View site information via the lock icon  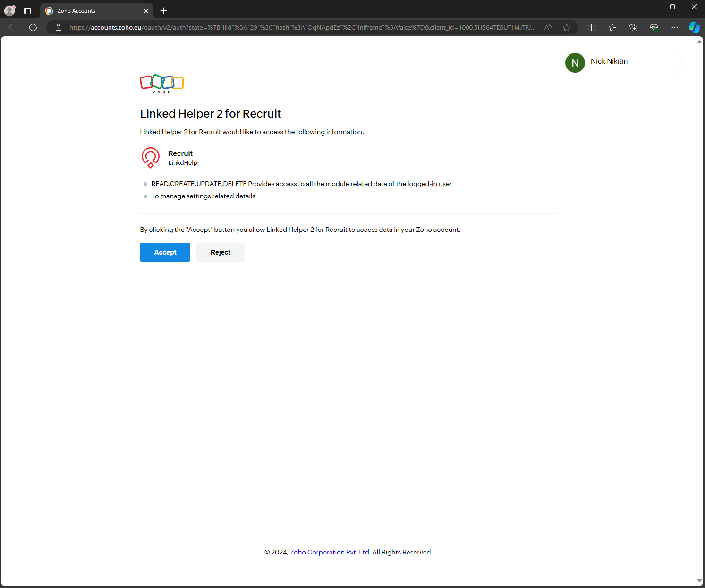59,27
